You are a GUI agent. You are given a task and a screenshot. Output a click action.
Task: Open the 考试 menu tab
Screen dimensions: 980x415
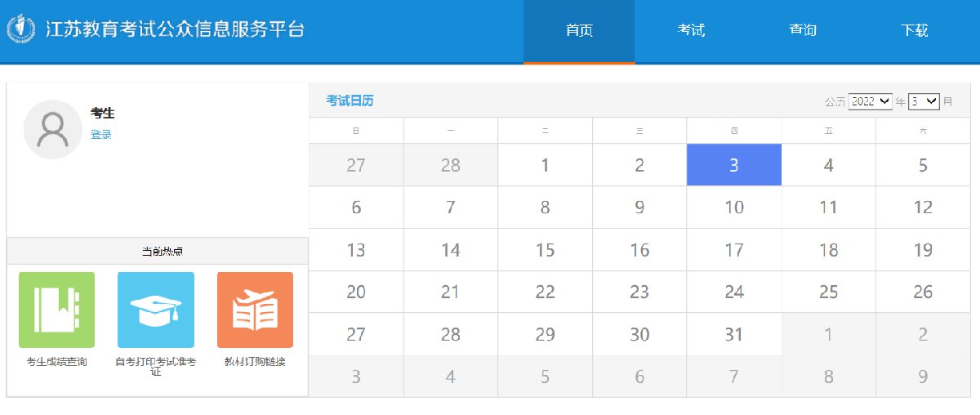691,31
